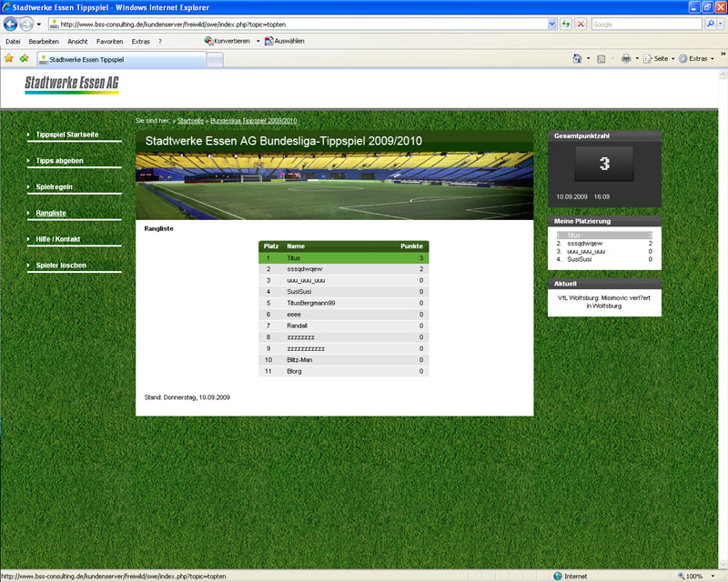Open recent pages dropdown next to Forward
This screenshot has height=582, width=728.
coord(39,25)
